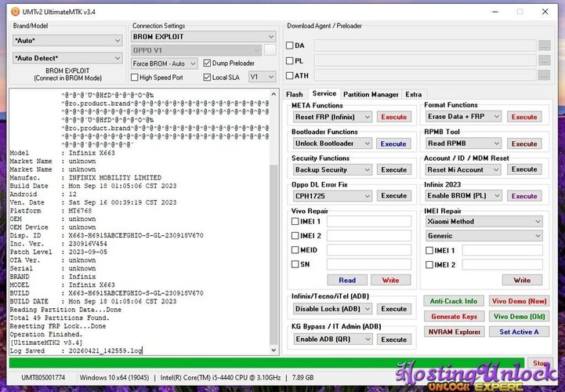Open the Generic IMEI repair dropdown
The height and width of the screenshot is (392, 565).
coord(484,236)
